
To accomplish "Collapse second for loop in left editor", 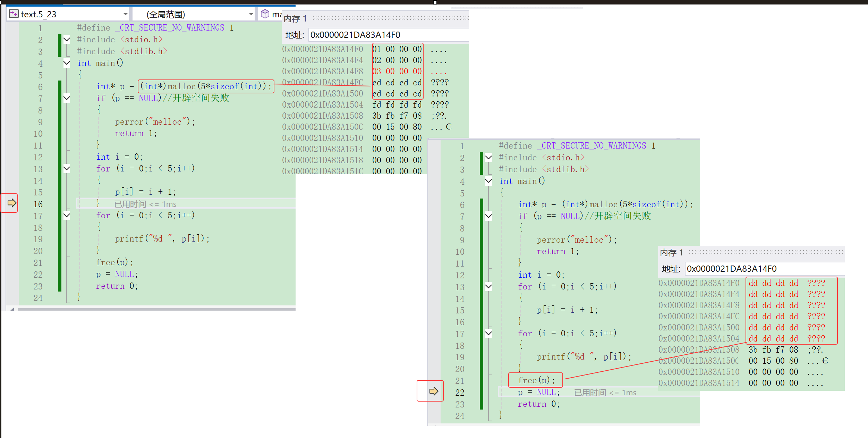I will coord(67,216).
